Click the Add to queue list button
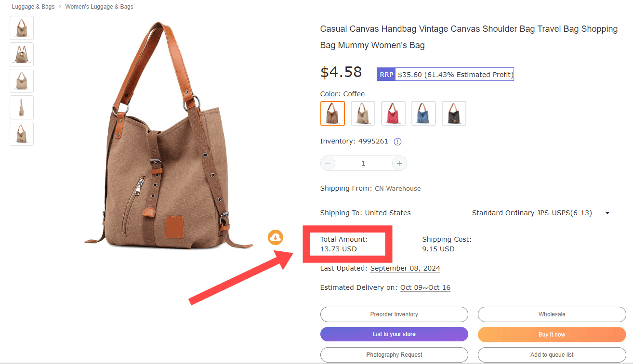Image resolution: width=633 pixels, height=364 pixels. click(552, 355)
